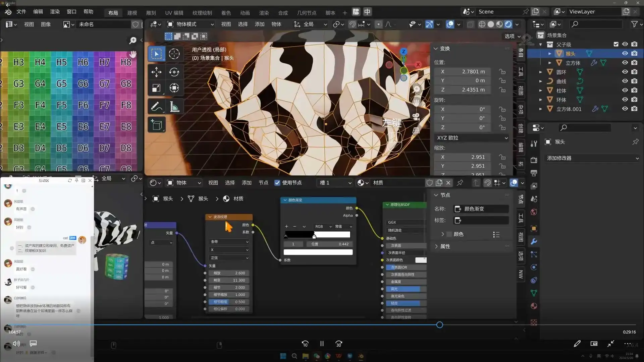Pause the video playback
The width and height of the screenshot is (644, 362).
(x=322, y=344)
